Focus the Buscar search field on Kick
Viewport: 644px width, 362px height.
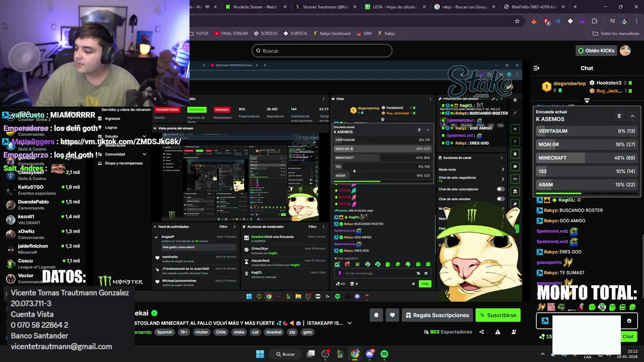[322, 51]
